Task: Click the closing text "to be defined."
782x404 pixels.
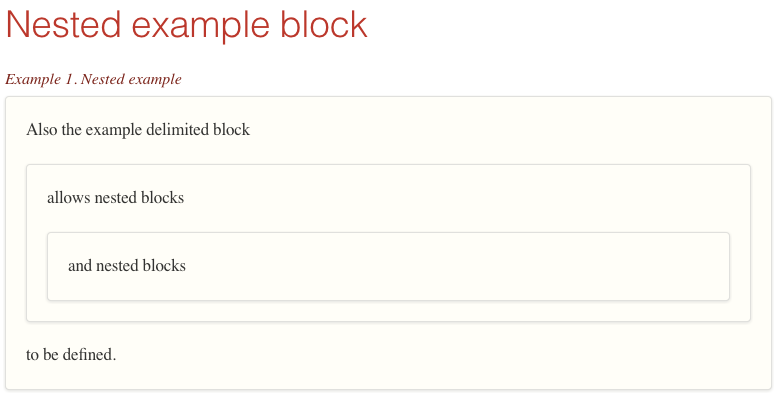Action: point(71,354)
